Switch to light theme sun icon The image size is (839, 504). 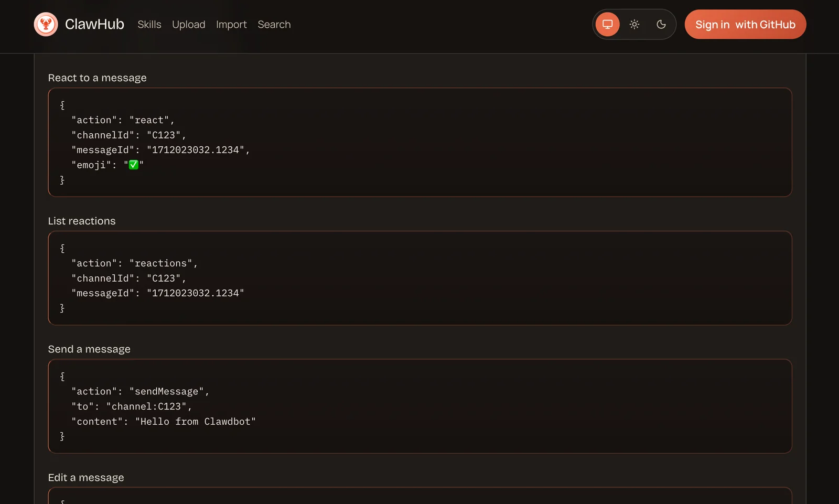[634, 24]
